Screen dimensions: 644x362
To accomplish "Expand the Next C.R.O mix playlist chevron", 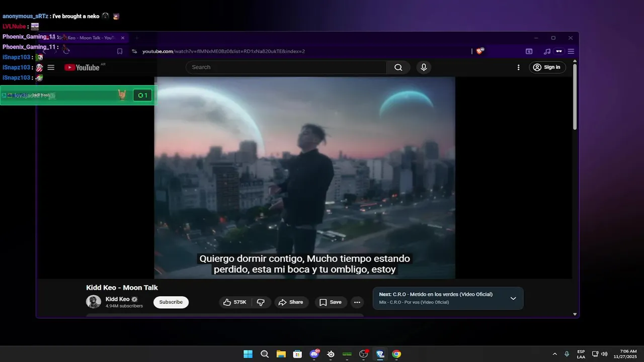I will (x=513, y=298).
